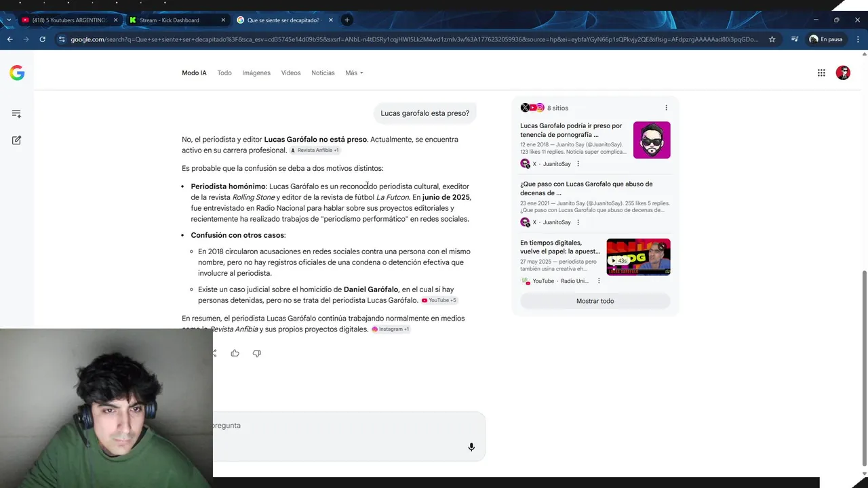Open 'Lucas Garofalo podría ir preso' result

click(571, 130)
